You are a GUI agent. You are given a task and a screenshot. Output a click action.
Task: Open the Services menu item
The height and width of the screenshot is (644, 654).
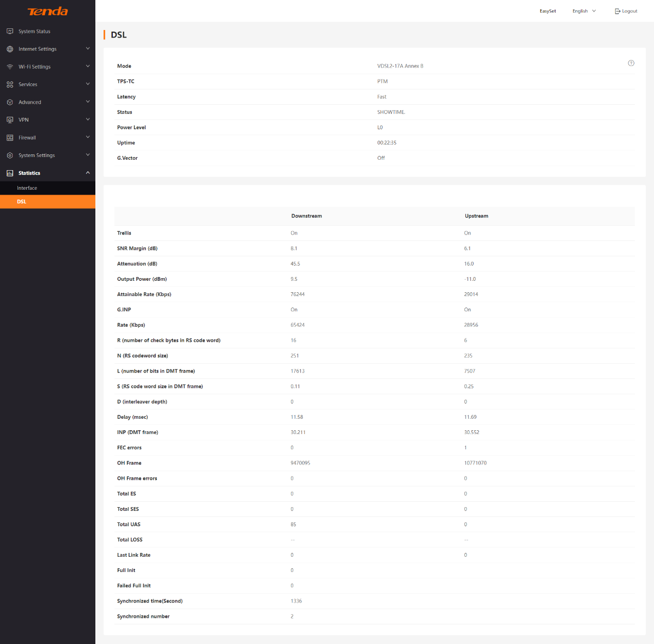47,85
